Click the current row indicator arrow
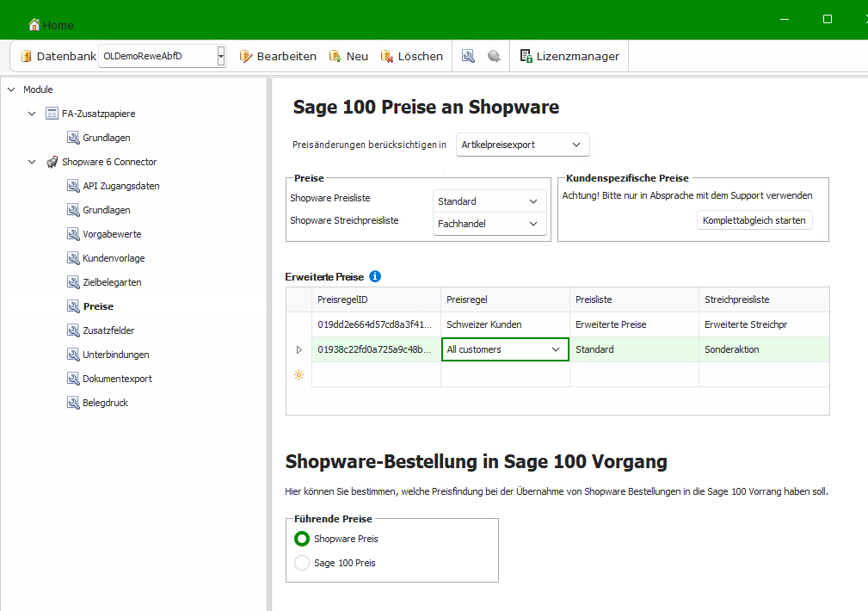The width and height of the screenshot is (868, 611). click(x=299, y=349)
